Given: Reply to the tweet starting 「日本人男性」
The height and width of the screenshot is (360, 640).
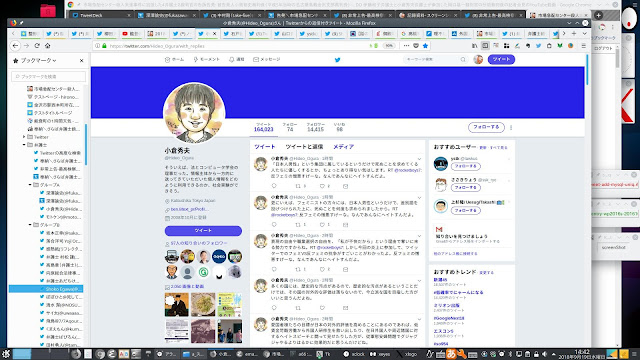Looking at the screenshot, I should point(274,186).
